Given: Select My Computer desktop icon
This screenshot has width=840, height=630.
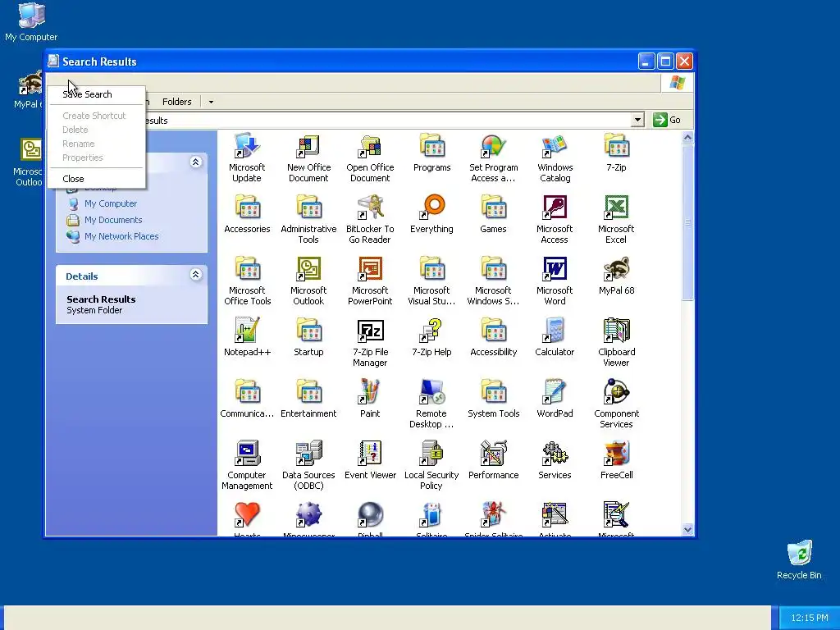Looking at the screenshot, I should click(x=31, y=22).
